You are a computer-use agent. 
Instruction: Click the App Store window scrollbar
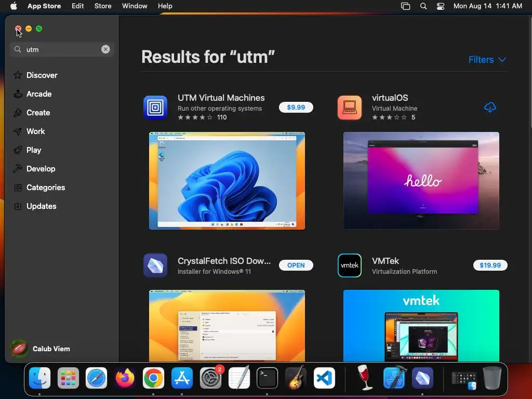530,72
